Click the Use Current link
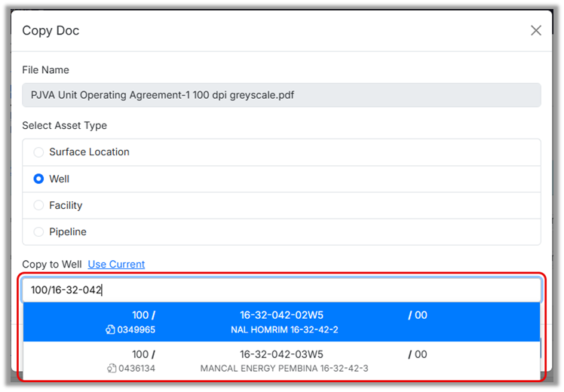The width and height of the screenshot is (564, 392). 116,265
